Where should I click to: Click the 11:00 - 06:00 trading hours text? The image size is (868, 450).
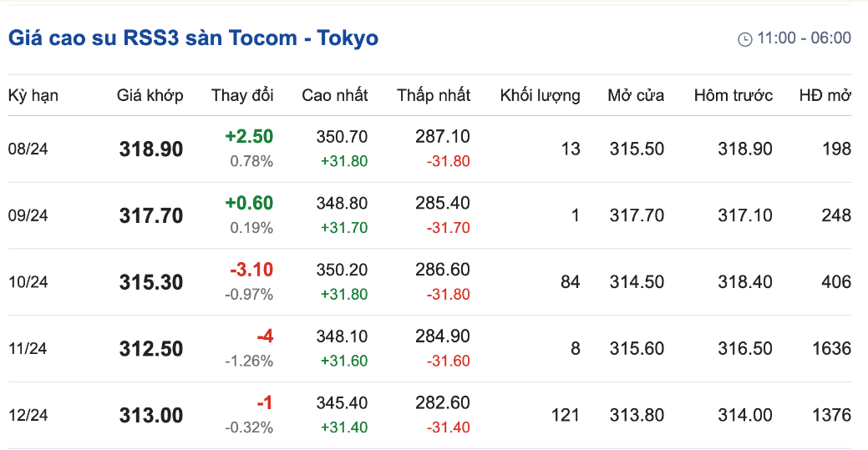[805, 38]
